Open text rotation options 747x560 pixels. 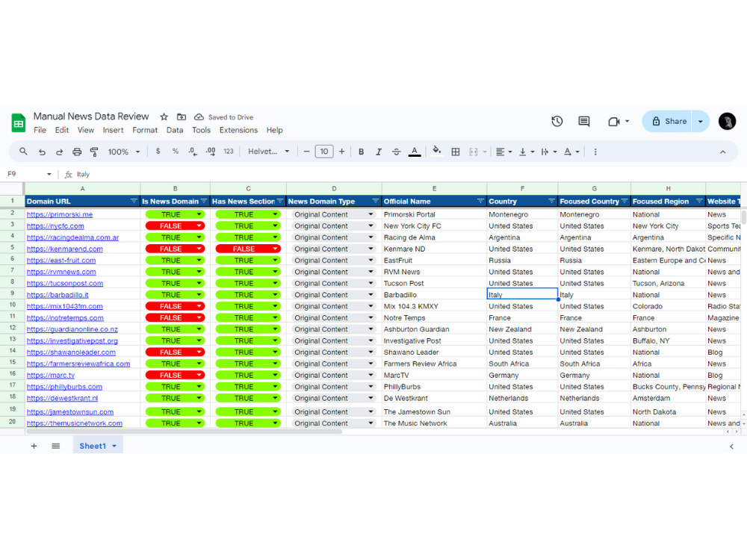click(571, 152)
